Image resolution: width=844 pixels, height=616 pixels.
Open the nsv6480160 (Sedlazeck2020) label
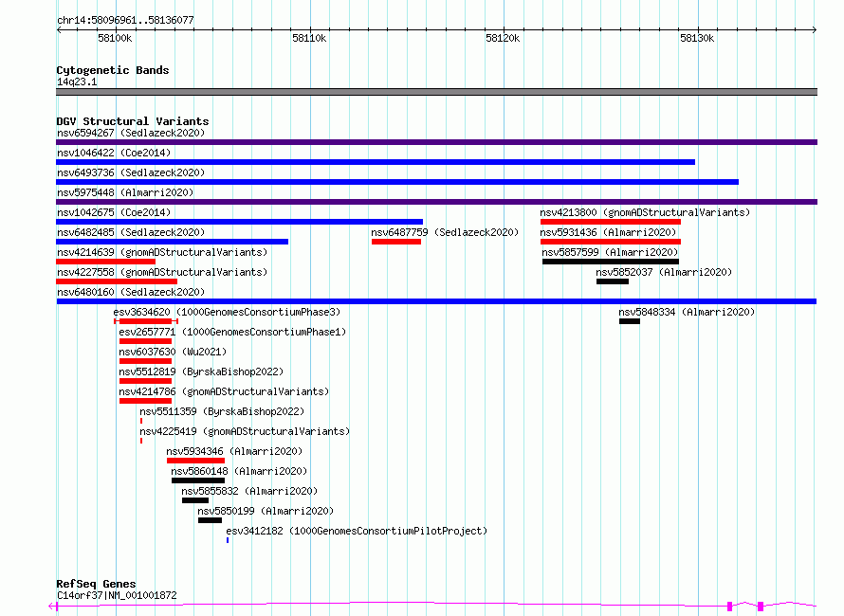click(131, 292)
